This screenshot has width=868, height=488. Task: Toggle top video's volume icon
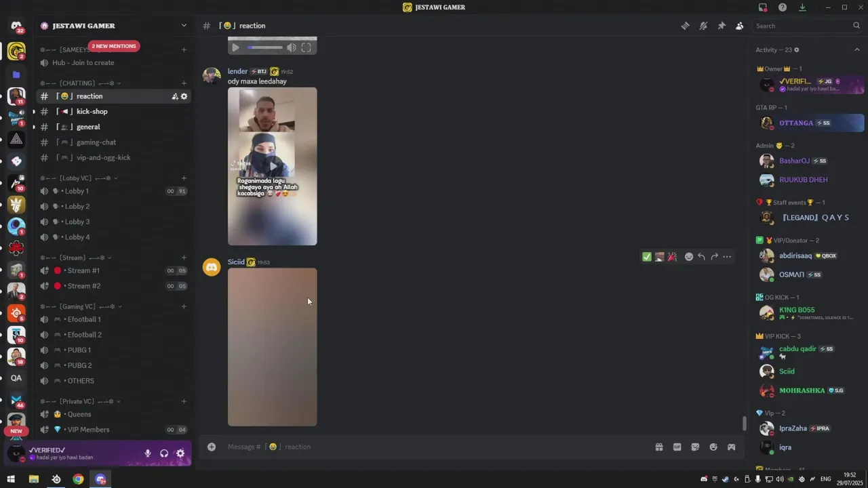pyautogui.click(x=291, y=47)
